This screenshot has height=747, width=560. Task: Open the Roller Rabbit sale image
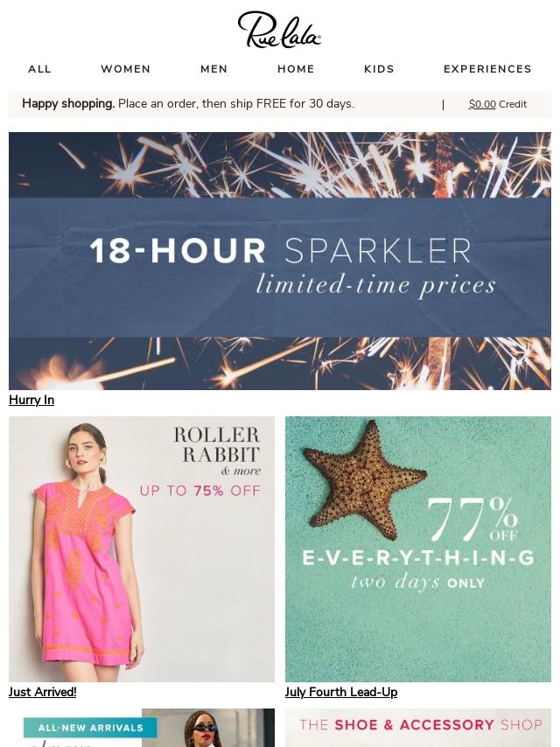142,548
